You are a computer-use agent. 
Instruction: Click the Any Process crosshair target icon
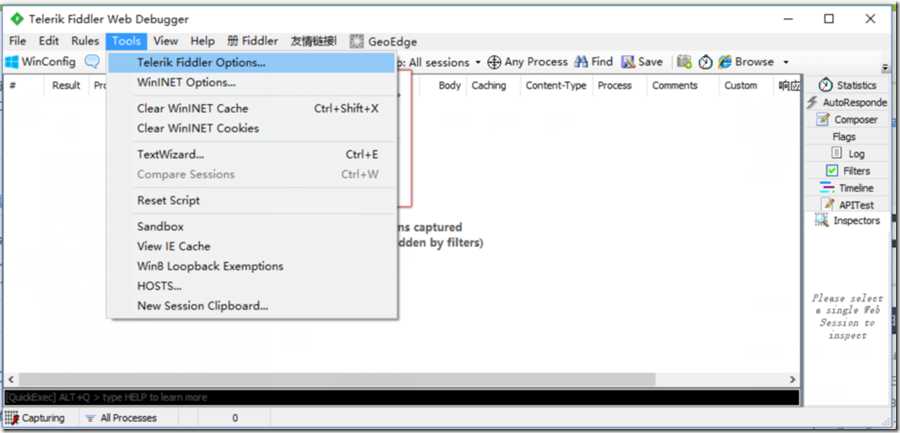click(494, 62)
